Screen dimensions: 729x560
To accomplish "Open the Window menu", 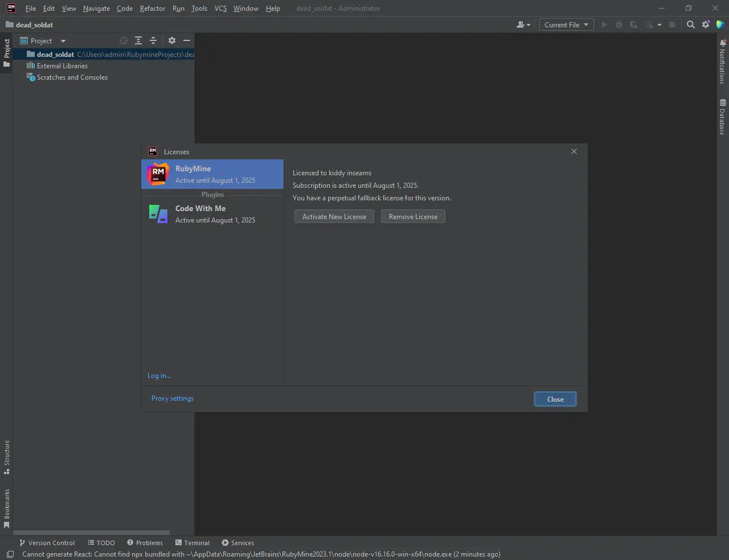I will [246, 8].
